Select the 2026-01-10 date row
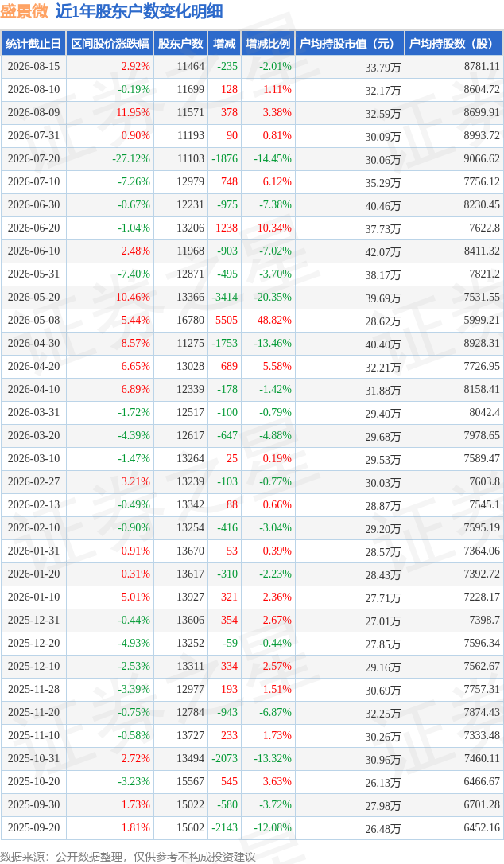The width and height of the screenshot is (504, 864). click(x=252, y=597)
